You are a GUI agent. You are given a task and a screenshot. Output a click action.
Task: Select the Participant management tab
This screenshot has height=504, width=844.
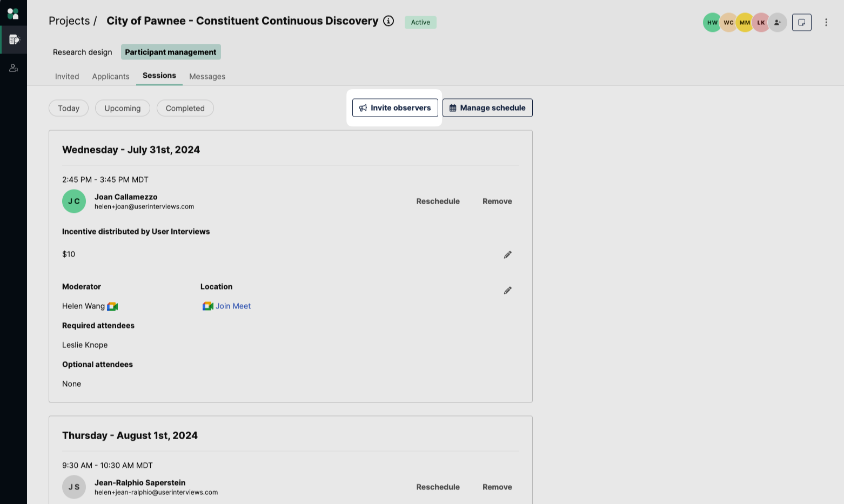(171, 52)
